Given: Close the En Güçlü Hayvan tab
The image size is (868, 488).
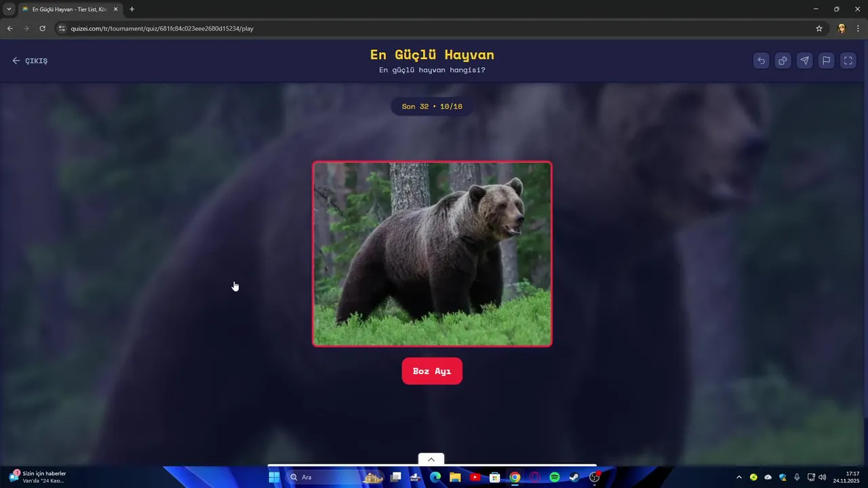Looking at the screenshot, I should pos(115,9).
